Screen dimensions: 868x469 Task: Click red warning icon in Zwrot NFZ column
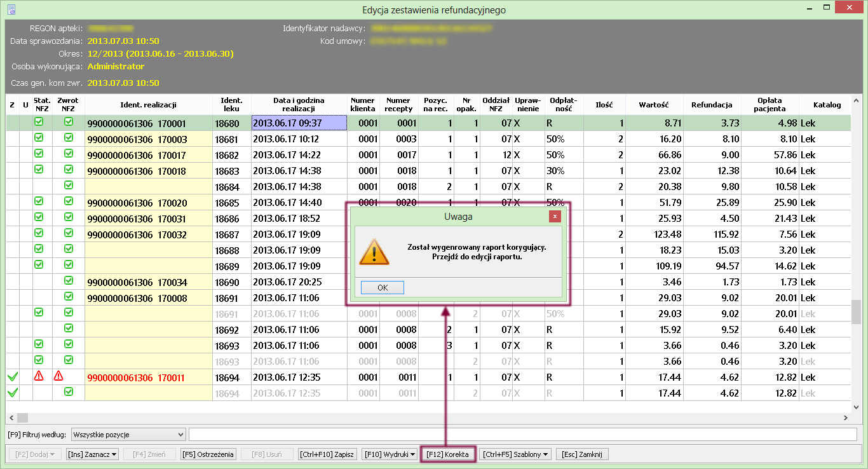(x=58, y=376)
